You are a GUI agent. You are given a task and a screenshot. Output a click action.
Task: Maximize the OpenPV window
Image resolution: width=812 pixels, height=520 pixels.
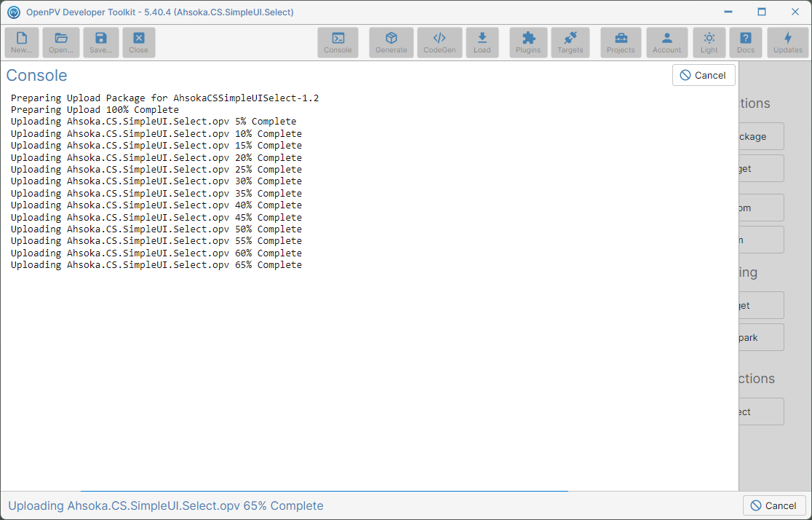point(762,12)
